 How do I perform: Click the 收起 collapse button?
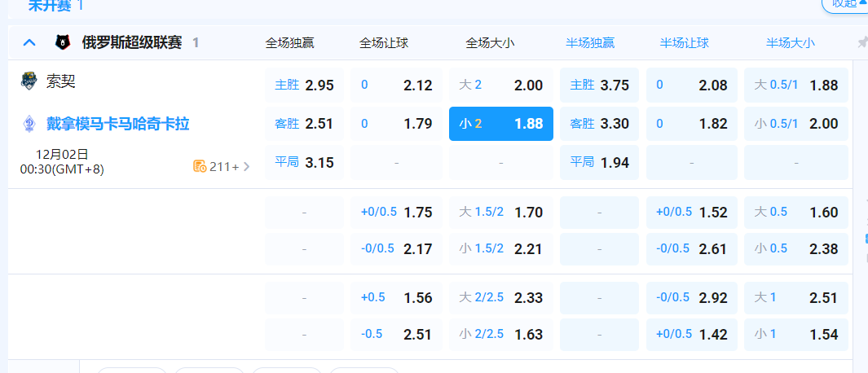point(844,4)
